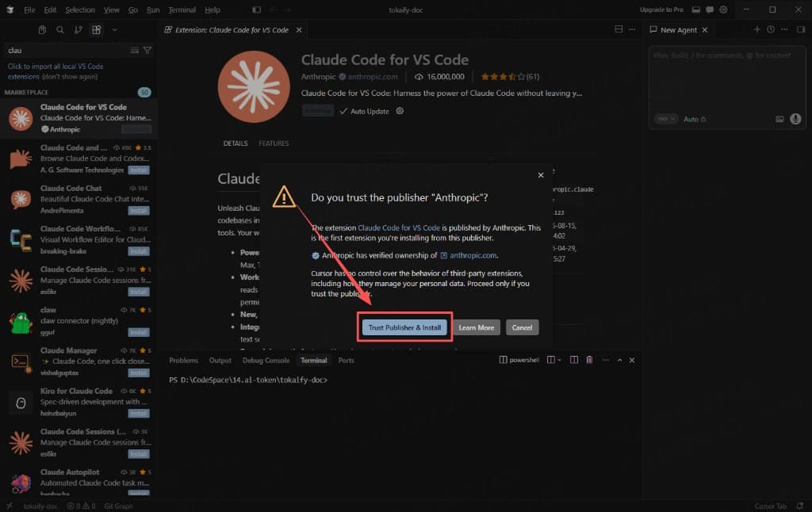Open the Auto model selector
Screen dimensions: 812x512
[x=695, y=119]
